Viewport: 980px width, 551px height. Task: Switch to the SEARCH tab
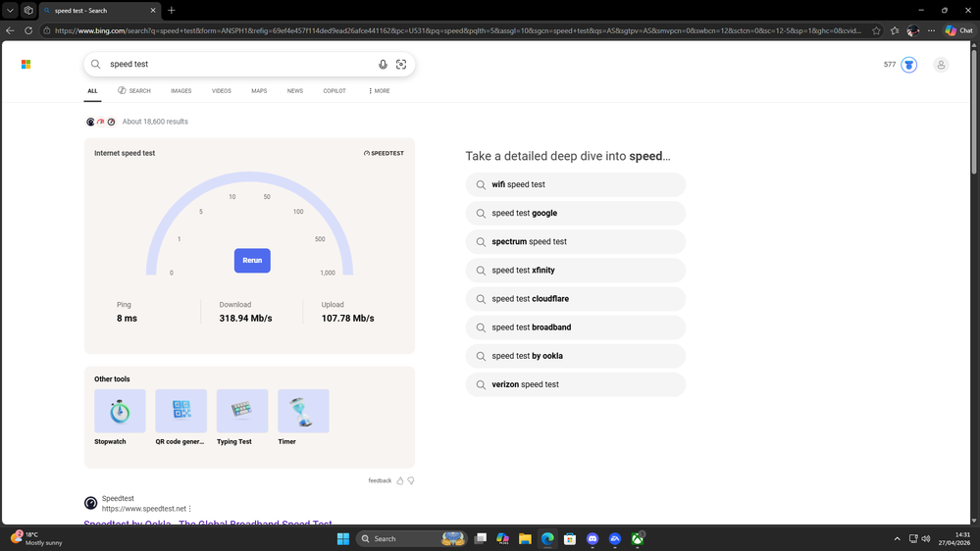pyautogui.click(x=134, y=90)
